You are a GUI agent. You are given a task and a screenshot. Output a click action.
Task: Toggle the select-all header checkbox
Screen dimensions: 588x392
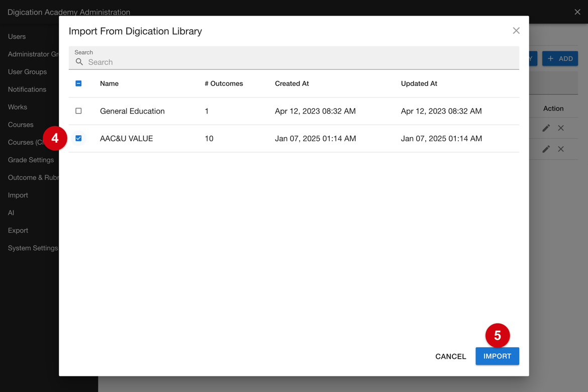coord(78,83)
